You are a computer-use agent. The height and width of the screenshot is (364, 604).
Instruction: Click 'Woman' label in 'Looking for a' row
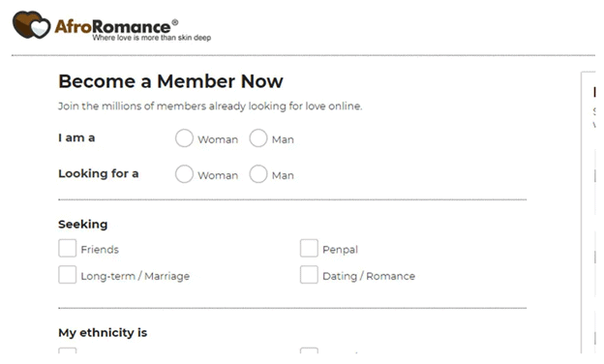pos(218,175)
